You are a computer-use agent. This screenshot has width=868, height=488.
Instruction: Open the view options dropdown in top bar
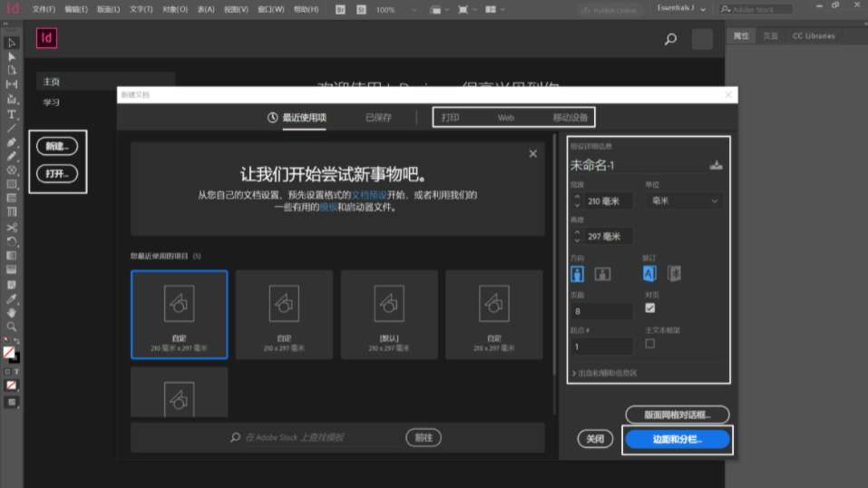(440, 9)
